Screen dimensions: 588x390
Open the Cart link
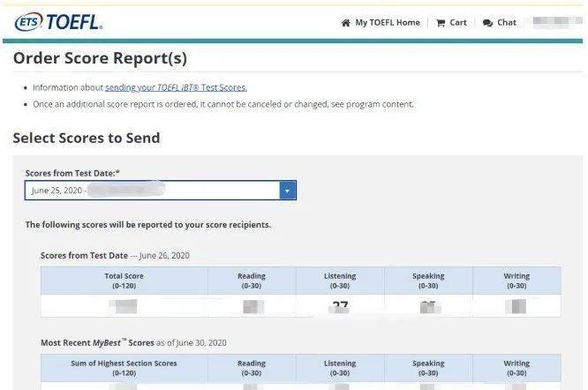(x=458, y=23)
